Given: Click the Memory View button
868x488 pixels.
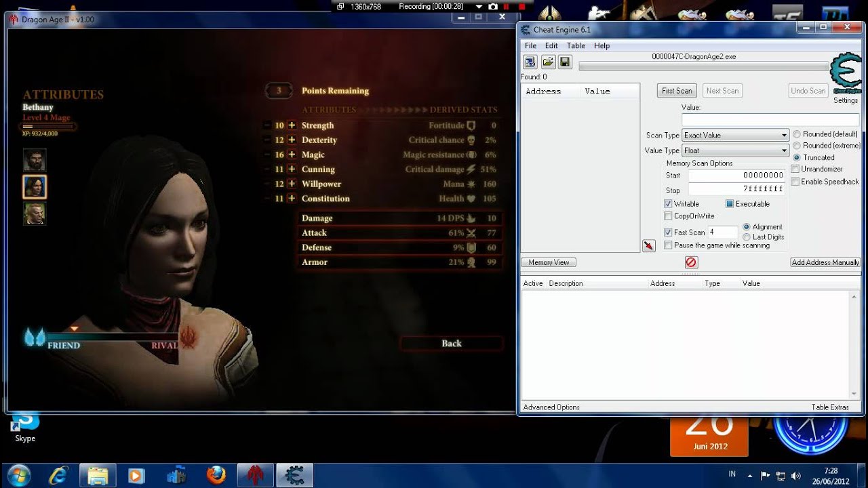Looking at the screenshot, I should (549, 262).
